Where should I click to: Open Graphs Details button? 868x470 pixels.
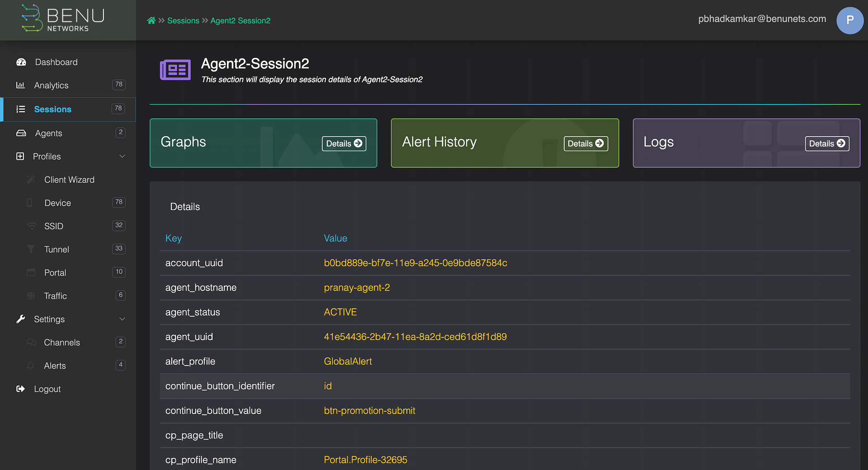pos(344,143)
